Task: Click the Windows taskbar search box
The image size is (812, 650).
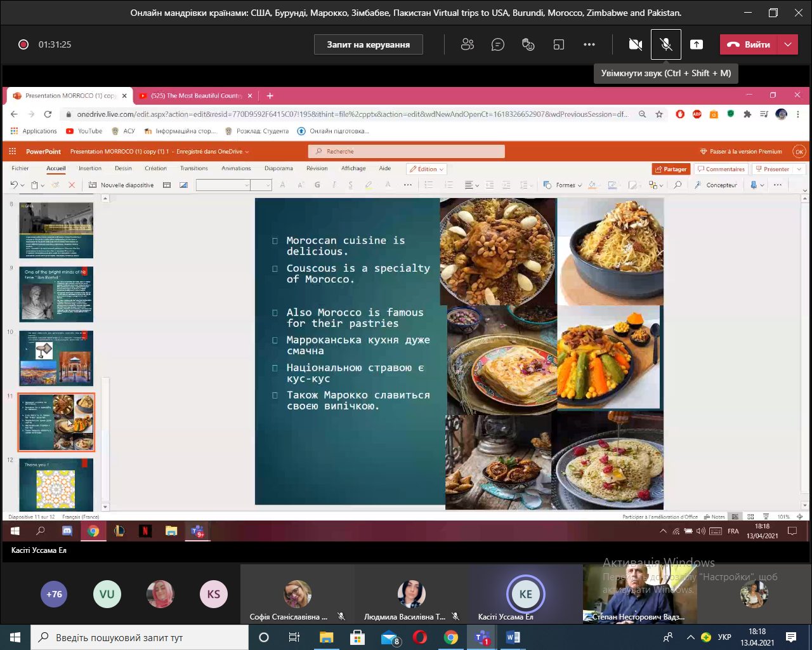Action: (140, 637)
